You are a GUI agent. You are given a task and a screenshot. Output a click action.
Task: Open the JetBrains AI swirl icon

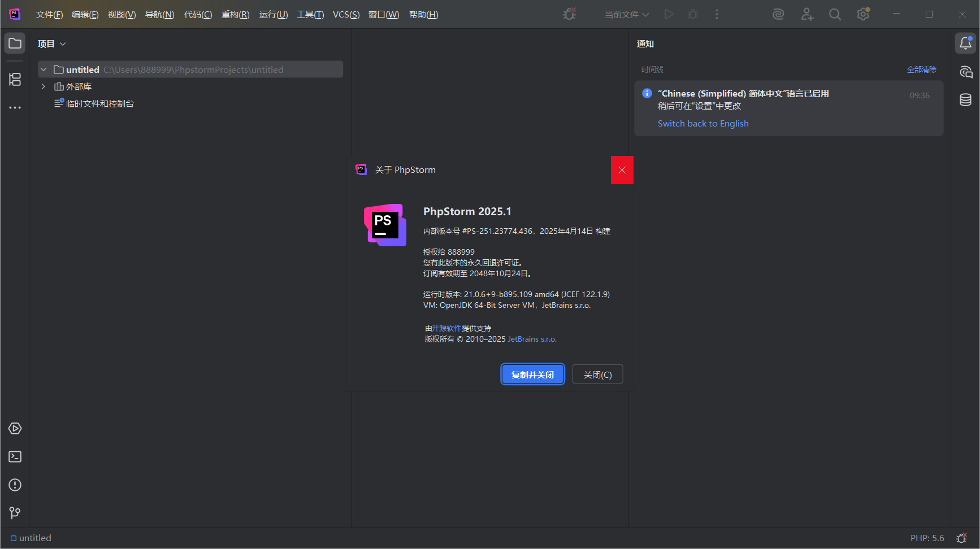point(778,14)
